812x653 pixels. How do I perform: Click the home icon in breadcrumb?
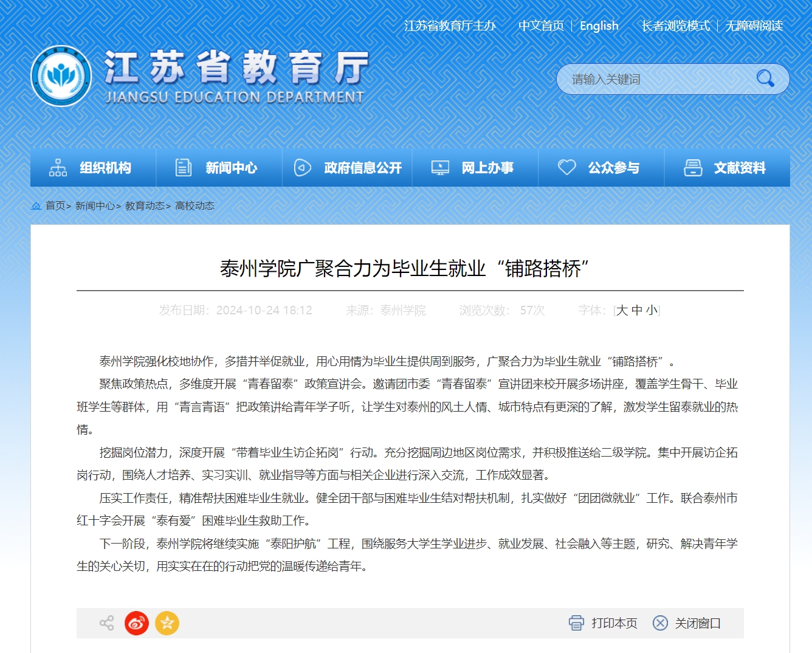point(36,206)
